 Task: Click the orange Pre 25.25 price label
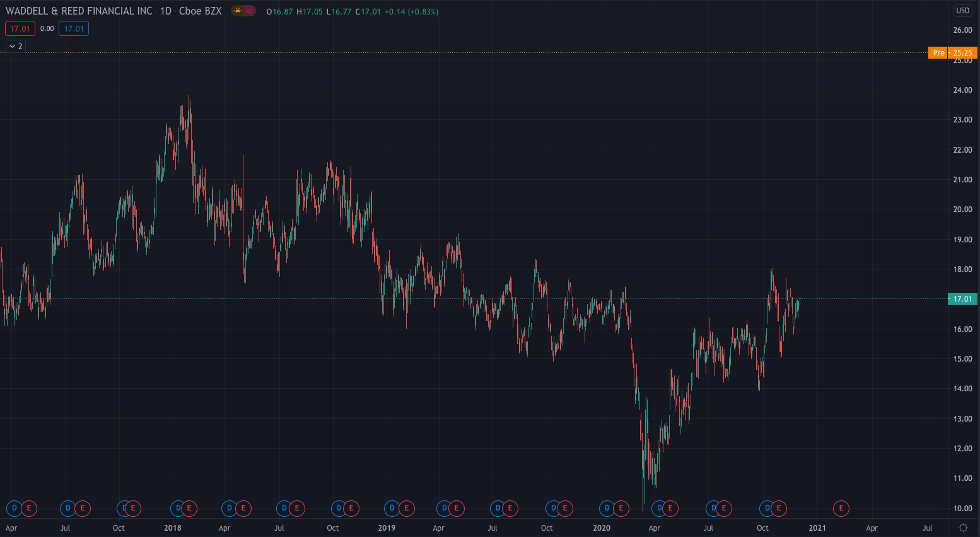(x=953, y=53)
